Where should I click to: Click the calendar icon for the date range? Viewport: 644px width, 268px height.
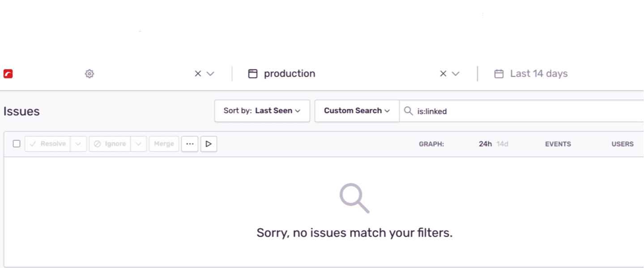pyautogui.click(x=498, y=73)
